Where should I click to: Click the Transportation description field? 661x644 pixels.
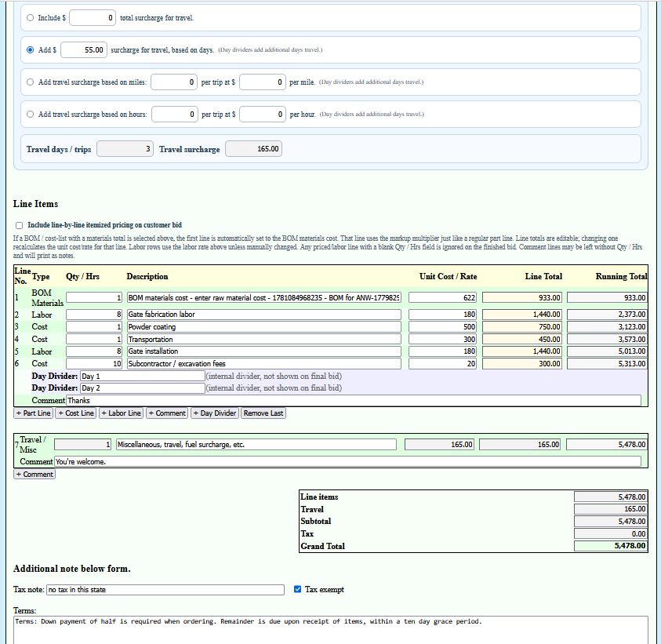[x=264, y=339]
